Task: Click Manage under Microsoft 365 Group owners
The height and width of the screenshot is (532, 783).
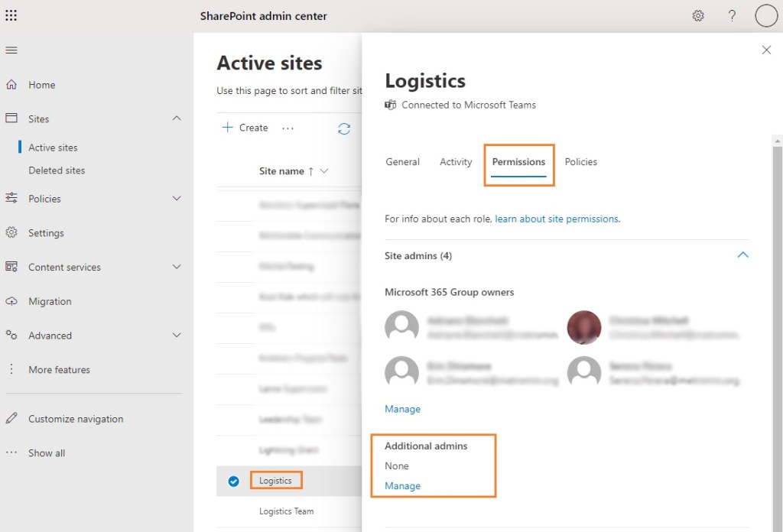Action: (402, 409)
